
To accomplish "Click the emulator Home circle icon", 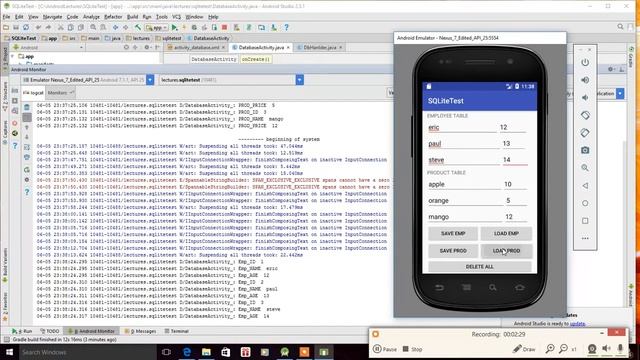I will click(x=585, y=203).
